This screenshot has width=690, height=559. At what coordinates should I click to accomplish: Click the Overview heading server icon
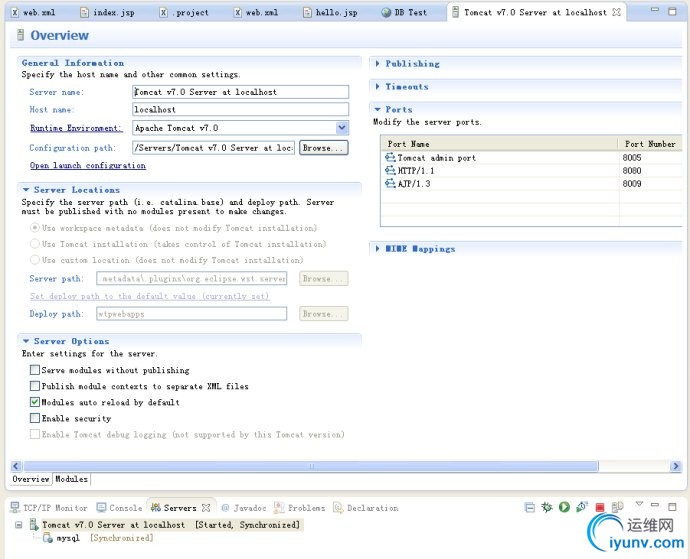click(x=20, y=35)
